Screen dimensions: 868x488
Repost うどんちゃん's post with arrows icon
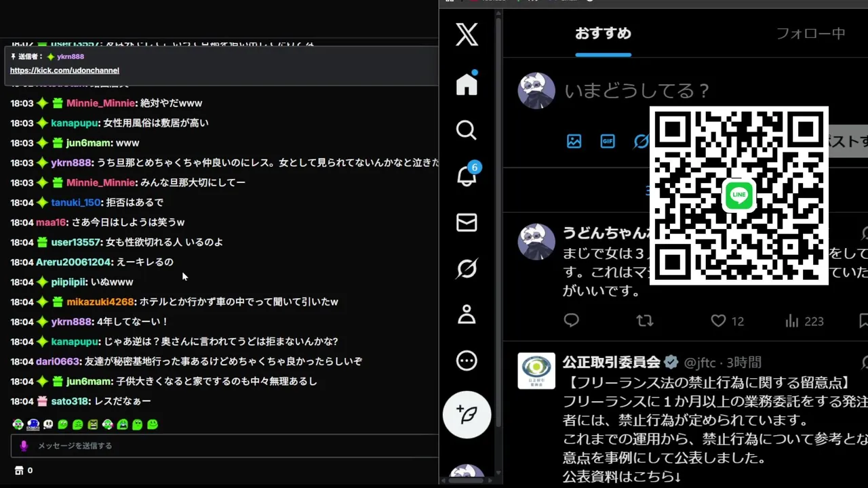[x=645, y=321]
